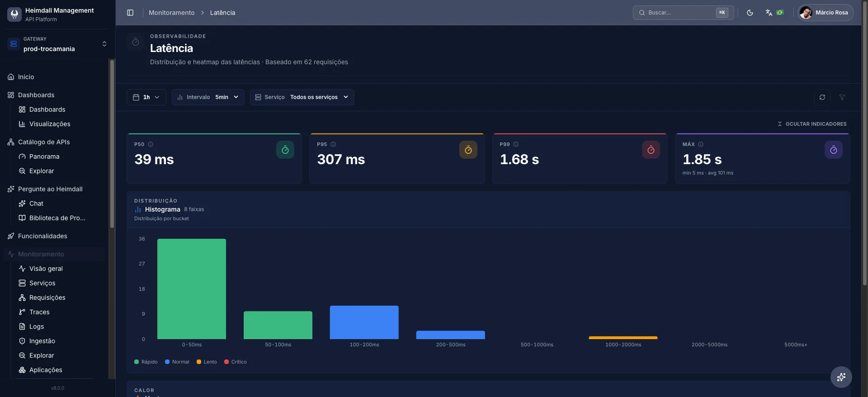868x397 pixels.
Task: Click the Buscar search field
Action: click(683, 13)
